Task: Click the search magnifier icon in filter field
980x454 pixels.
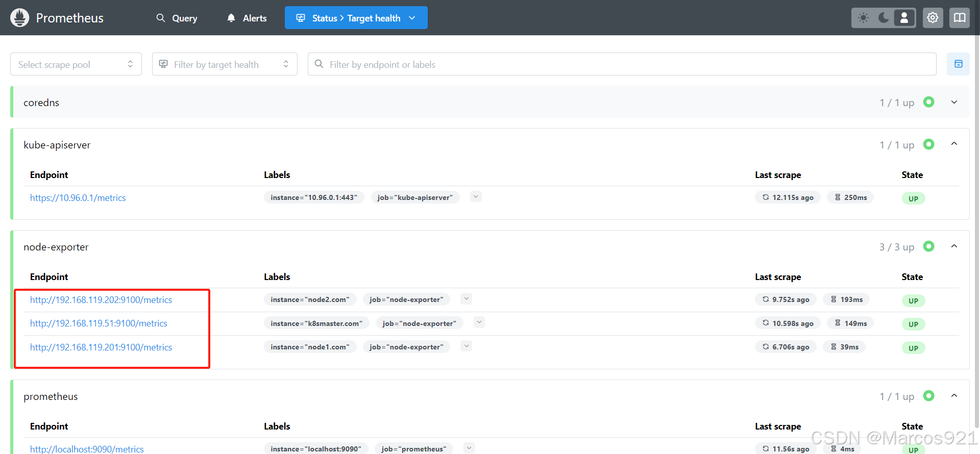Action: coord(319,64)
